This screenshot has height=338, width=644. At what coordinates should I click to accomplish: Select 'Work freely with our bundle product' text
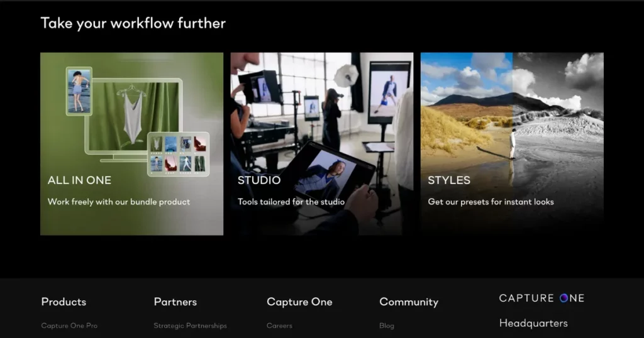pos(119,202)
